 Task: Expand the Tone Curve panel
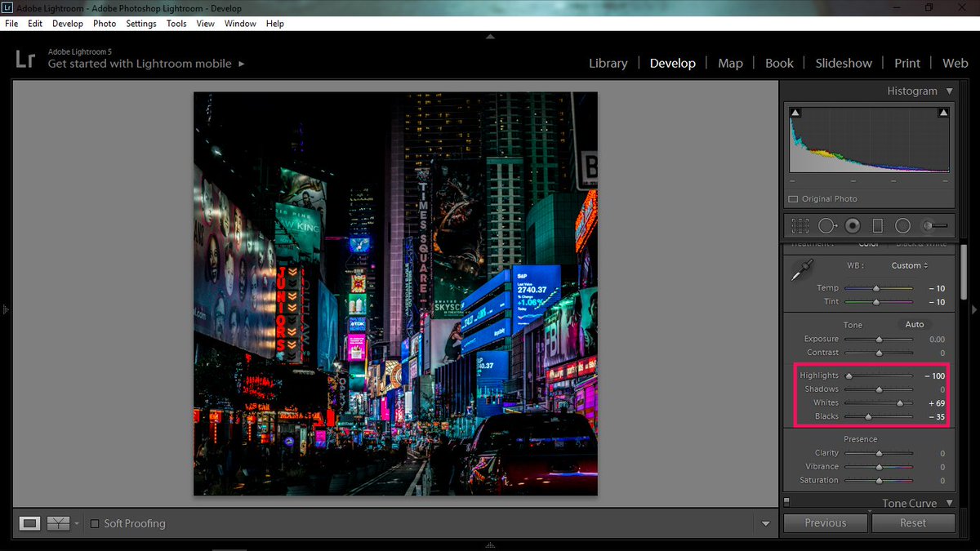tap(950, 504)
